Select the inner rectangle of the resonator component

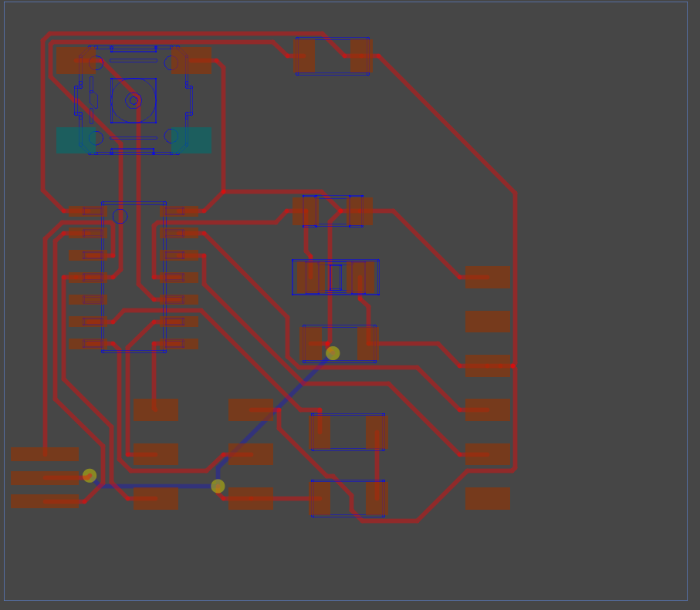click(336, 277)
